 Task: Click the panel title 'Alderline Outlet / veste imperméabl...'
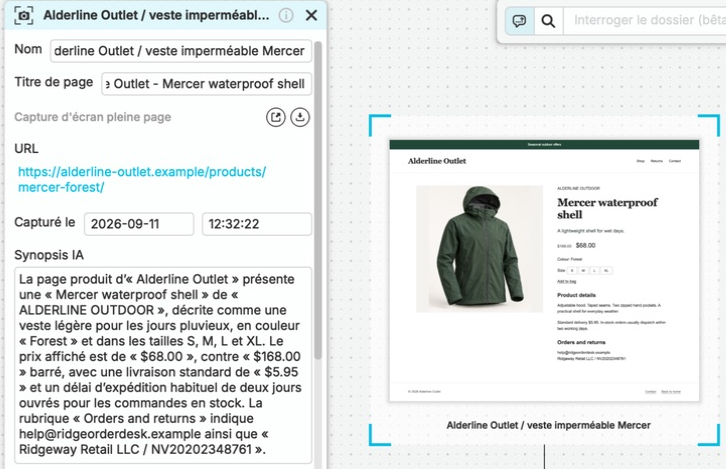point(156,15)
